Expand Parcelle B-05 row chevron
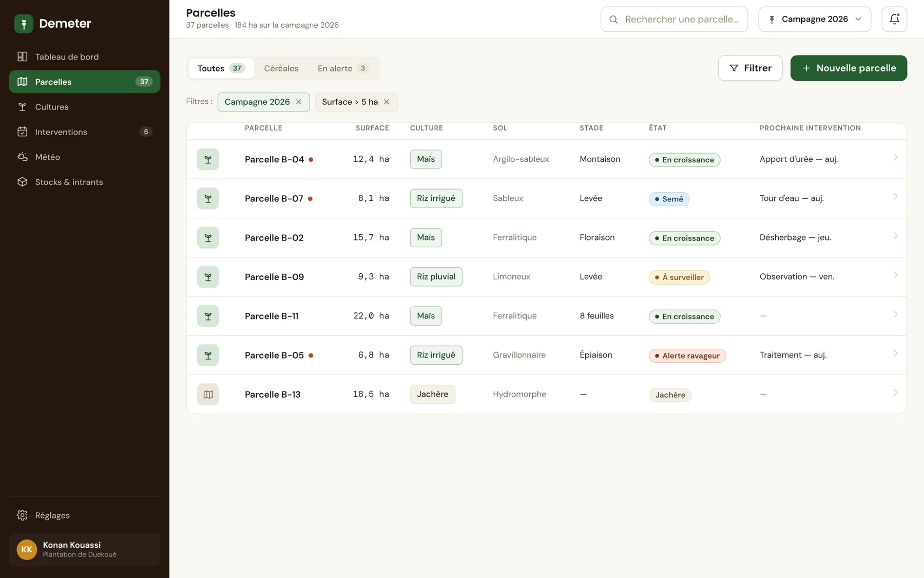The height and width of the screenshot is (578, 924). click(895, 353)
